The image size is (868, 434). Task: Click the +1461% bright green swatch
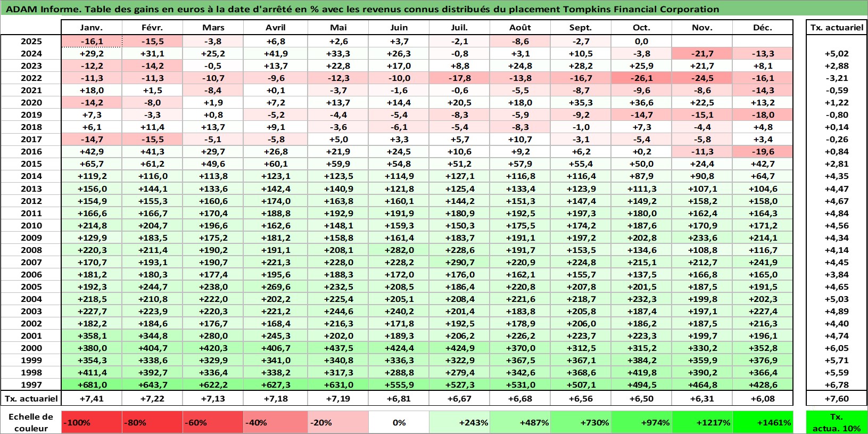click(x=763, y=422)
